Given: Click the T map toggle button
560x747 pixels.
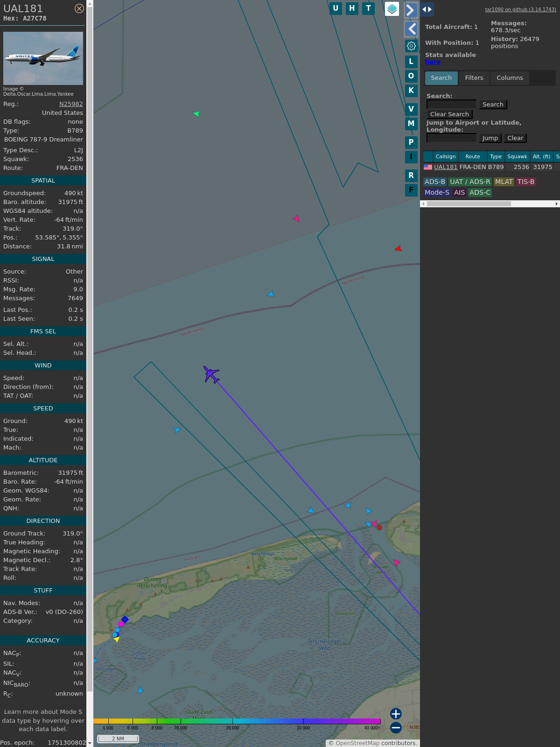Looking at the screenshot, I should 368,8.
